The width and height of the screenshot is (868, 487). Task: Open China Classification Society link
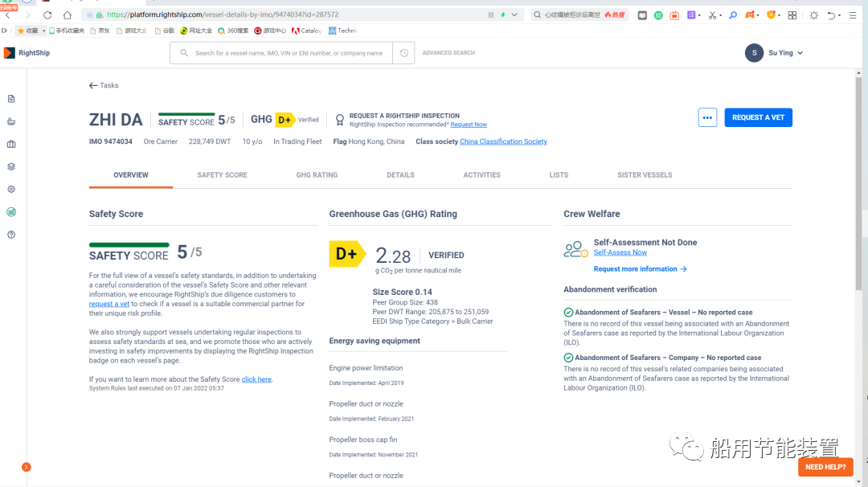(x=503, y=141)
